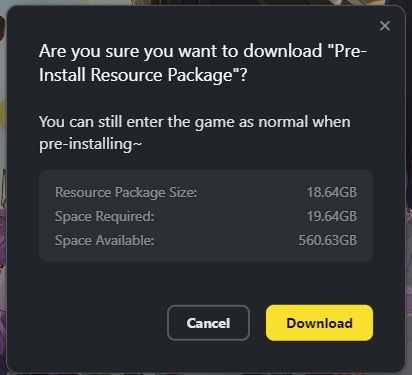
Task: Click the word "download" in the heading
Action: [x=283, y=51]
